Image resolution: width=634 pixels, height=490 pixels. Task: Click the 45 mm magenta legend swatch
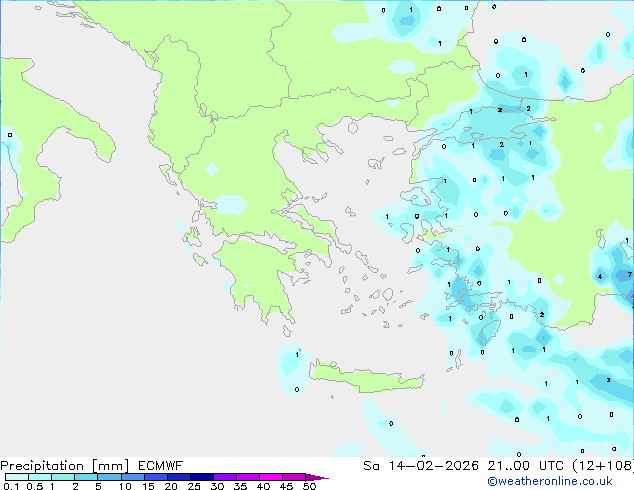[294, 477]
